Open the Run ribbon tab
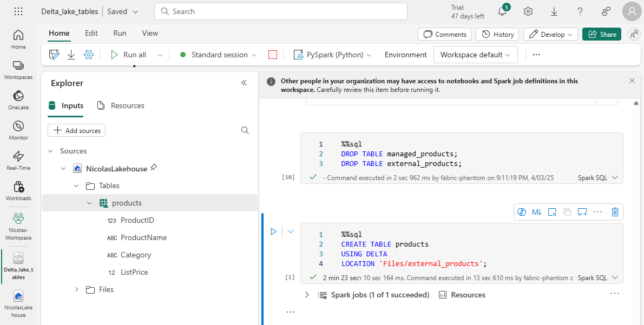Screen dimensions: 644x325 [x=120, y=33]
